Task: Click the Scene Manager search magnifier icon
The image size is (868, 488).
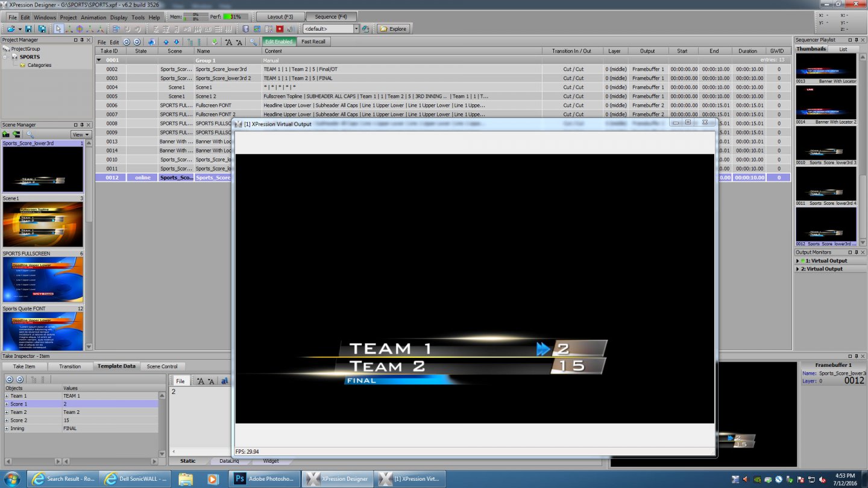Action: coord(30,134)
